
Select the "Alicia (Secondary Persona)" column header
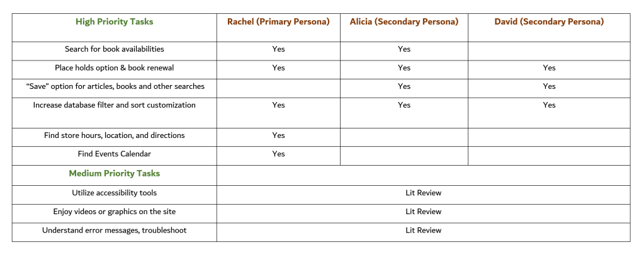[x=404, y=21]
